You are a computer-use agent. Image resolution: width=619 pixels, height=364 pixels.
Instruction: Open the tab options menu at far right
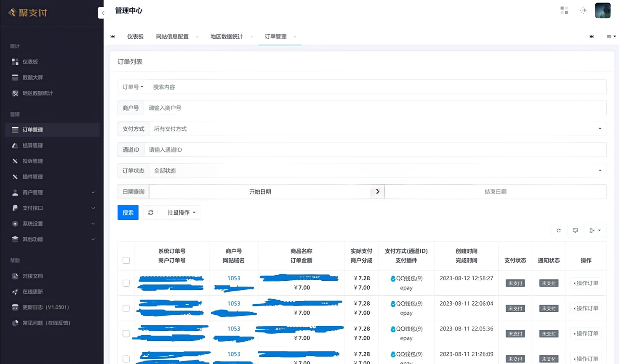pos(611,37)
